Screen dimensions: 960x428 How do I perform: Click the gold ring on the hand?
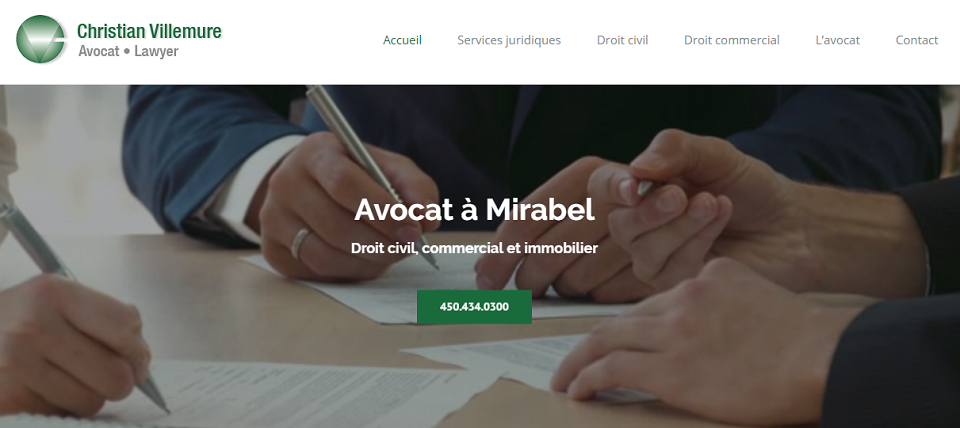point(299,242)
